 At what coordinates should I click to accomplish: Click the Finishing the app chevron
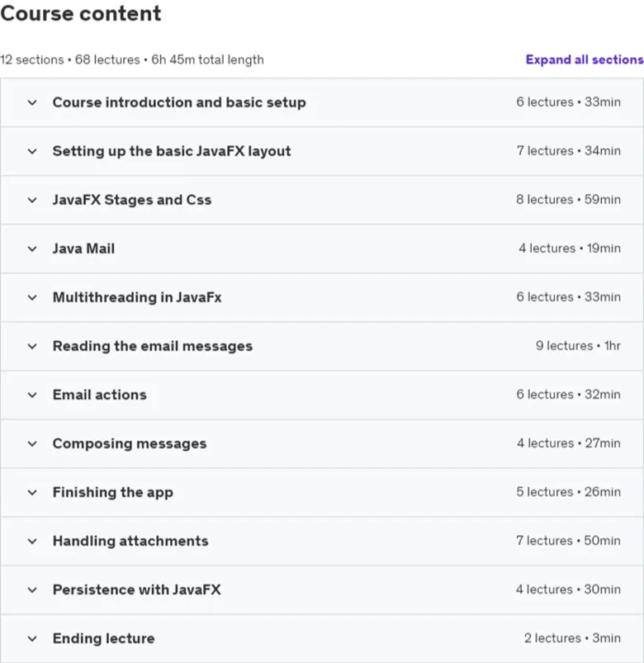pos(32,493)
